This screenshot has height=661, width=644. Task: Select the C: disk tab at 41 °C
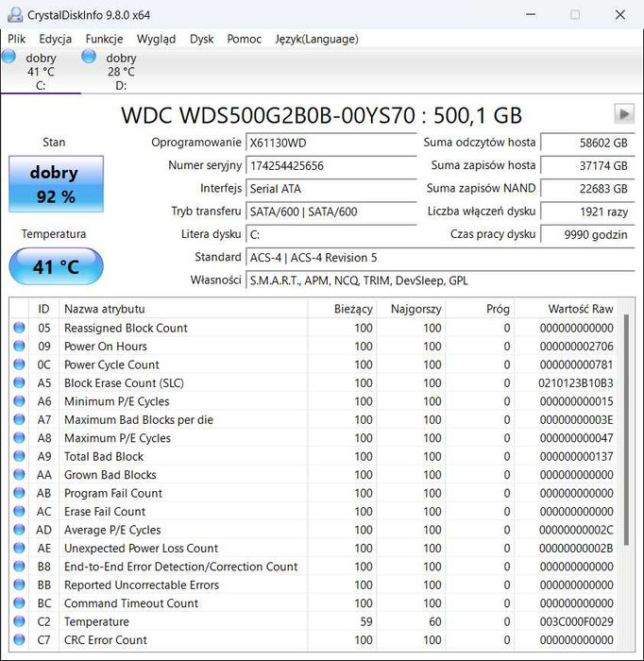[41, 71]
